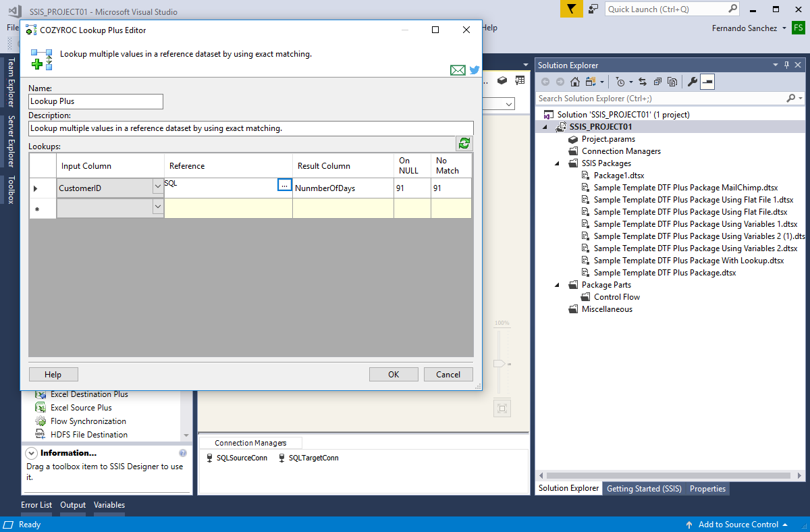
Task: Open the Error List tab
Action: coord(36,505)
